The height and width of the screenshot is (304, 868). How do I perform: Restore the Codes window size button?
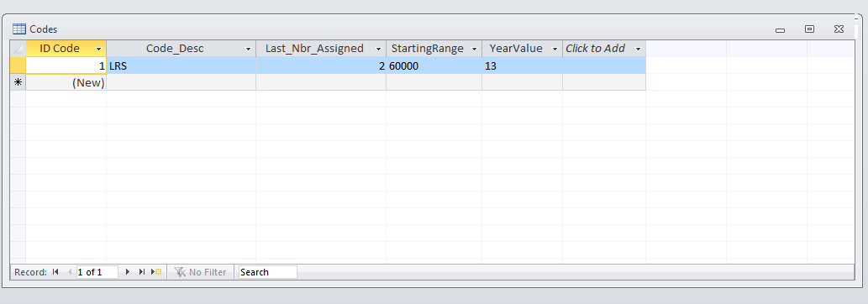pos(809,29)
